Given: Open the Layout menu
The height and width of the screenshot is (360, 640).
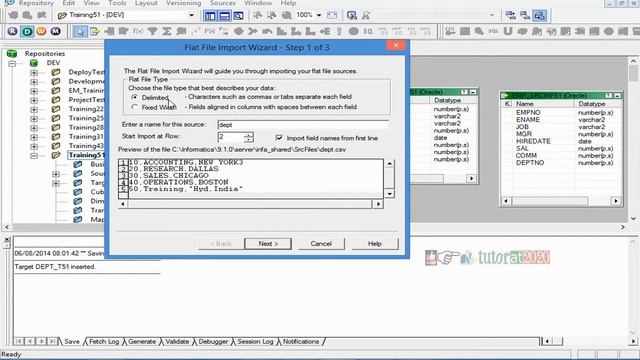Looking at the screenshot, I should tap(146, 3).
